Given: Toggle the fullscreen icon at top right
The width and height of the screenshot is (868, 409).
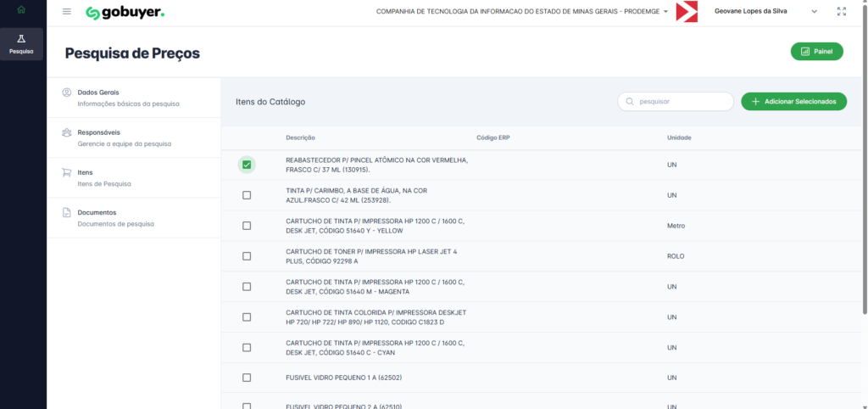Looking at the screenshot, I should coord(841,12).
